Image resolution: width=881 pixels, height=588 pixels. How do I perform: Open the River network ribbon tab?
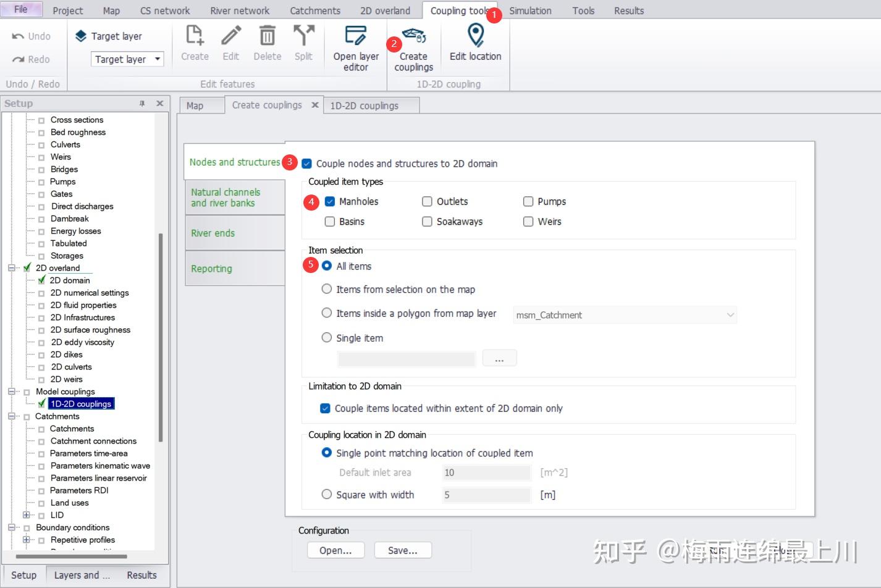point(240,10)
